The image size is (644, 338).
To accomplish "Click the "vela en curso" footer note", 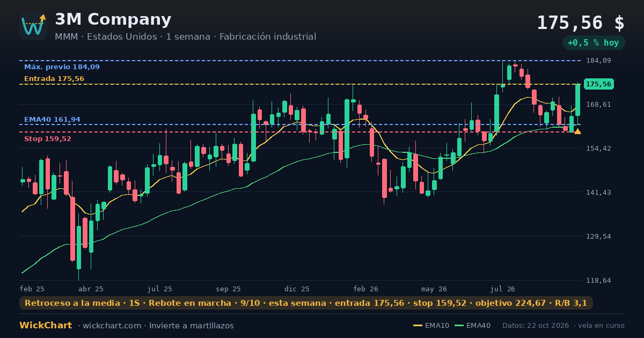I will tap(602, 326).
